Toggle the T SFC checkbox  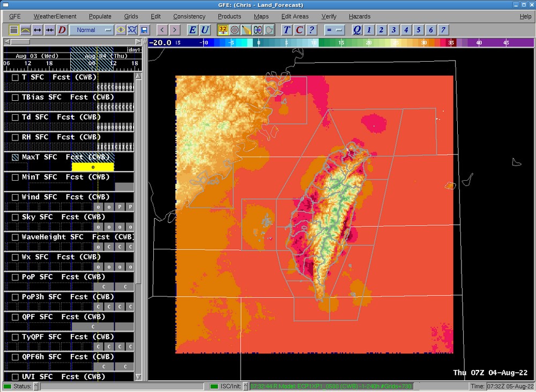click(x=15, y=78)
